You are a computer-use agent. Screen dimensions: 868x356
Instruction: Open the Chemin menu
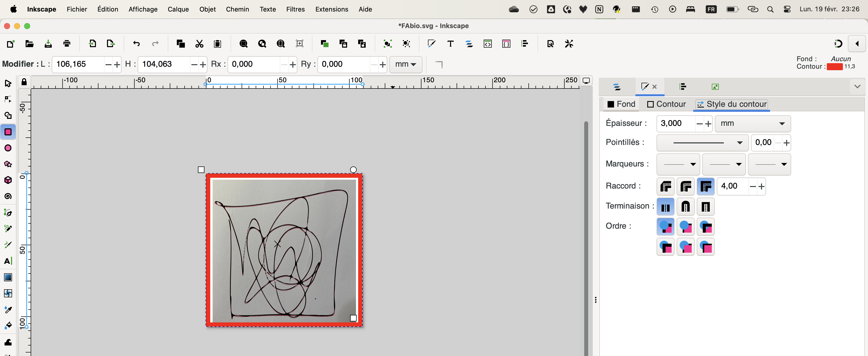point(237,9)
